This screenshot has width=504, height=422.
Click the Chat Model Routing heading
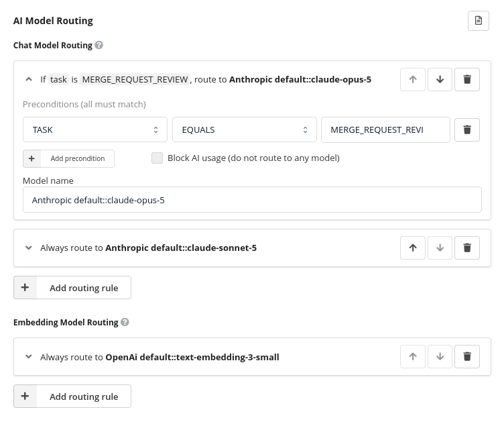[53, 46]
